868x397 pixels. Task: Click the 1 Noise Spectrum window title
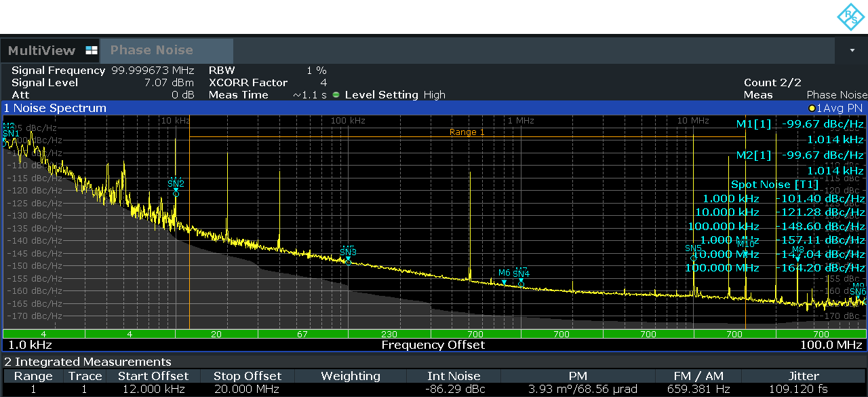(56, 108)
